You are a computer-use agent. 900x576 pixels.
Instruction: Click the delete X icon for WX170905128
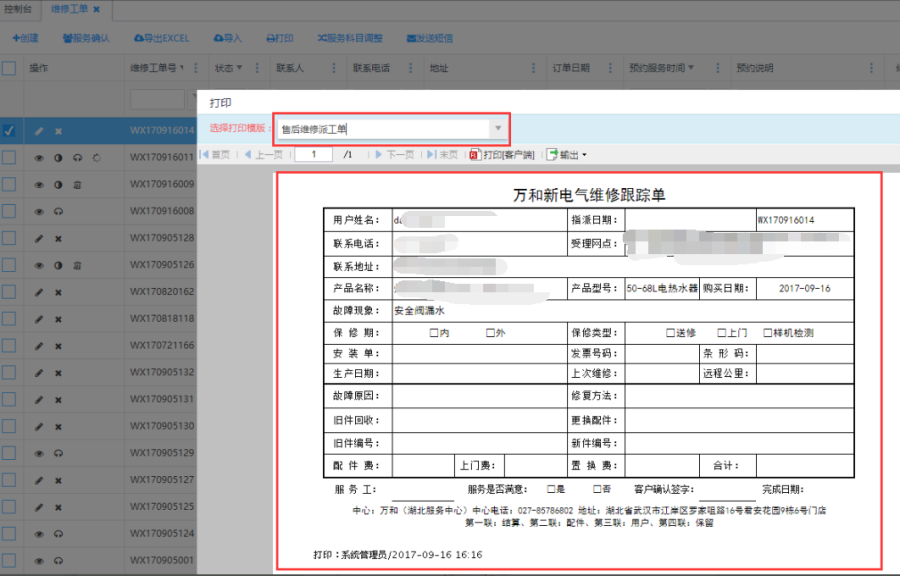(58, 239)
